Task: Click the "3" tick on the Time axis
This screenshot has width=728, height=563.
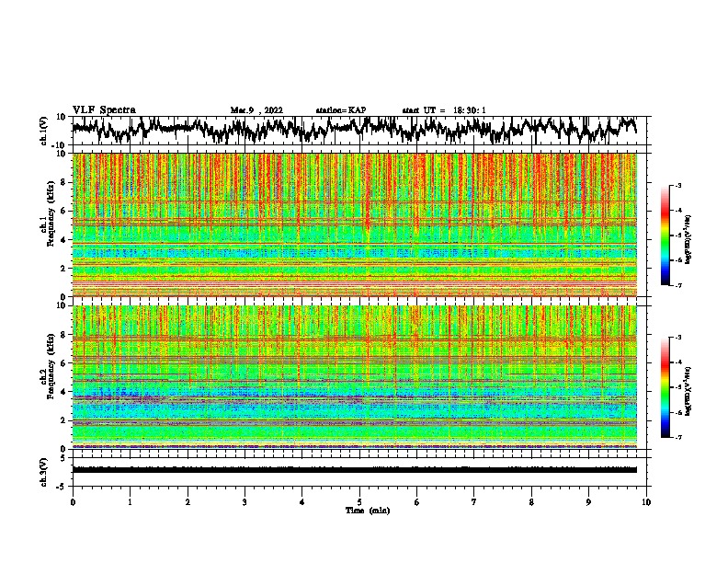Action: 245,502
